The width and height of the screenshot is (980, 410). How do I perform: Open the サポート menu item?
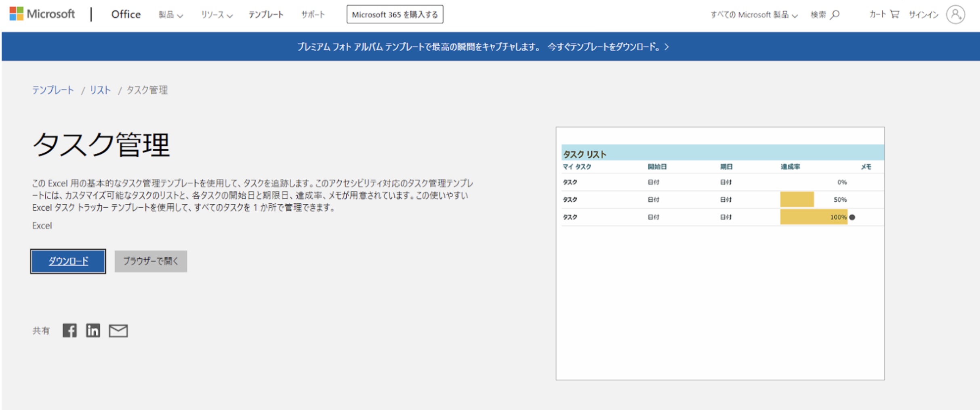tap(313, 15)
